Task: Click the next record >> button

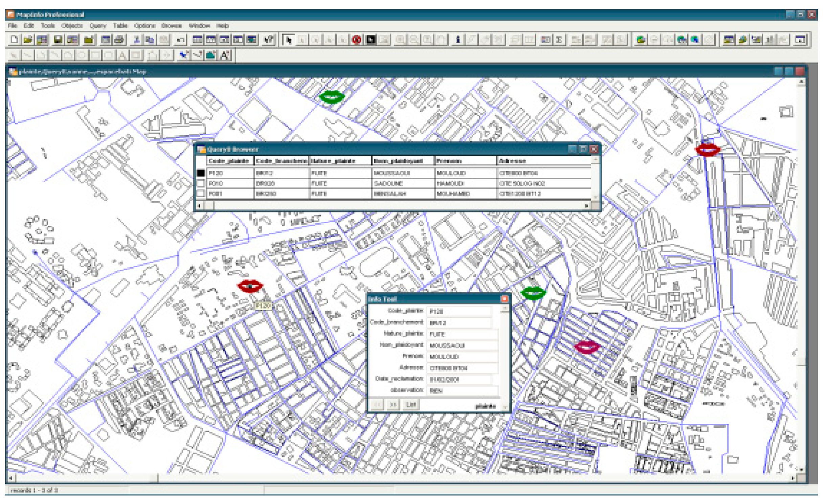Action: 393,405
